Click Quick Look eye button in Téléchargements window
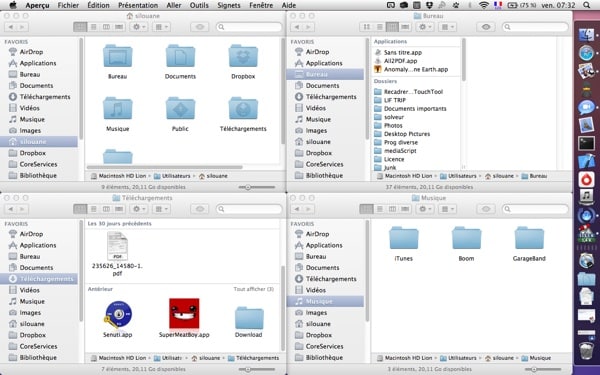Viewport: 600px width, 375px height. (200, 209)
